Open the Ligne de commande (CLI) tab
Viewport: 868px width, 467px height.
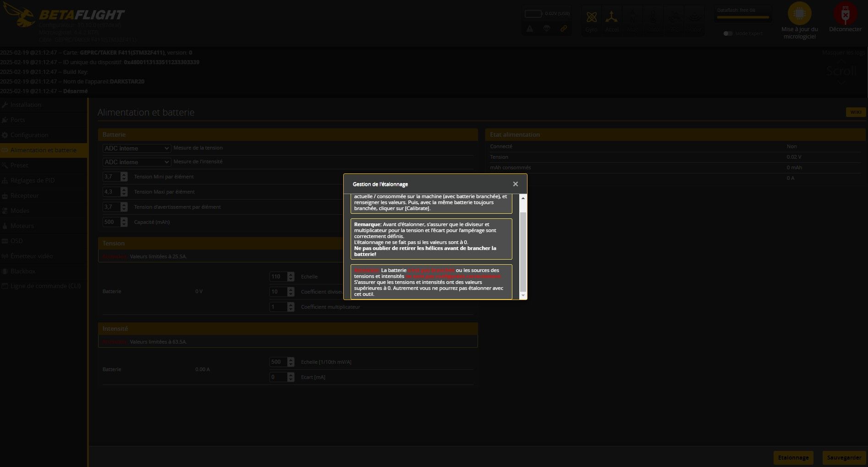tap(45, 286)
